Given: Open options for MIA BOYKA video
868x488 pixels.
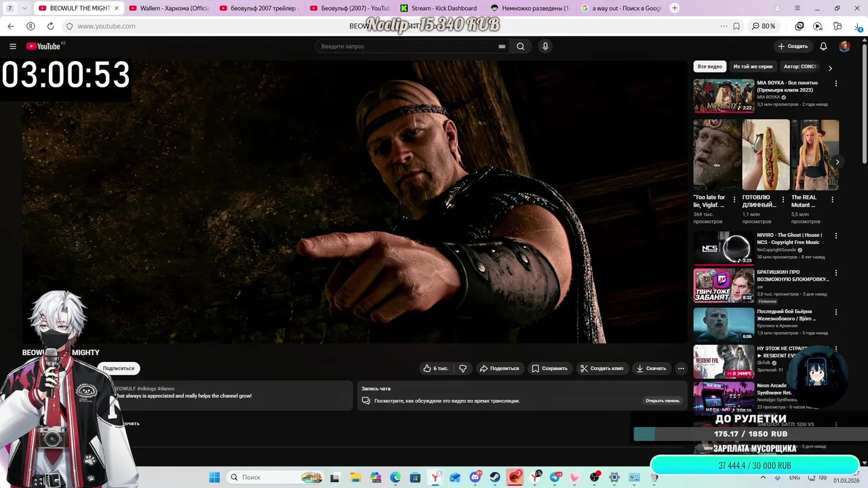Looking at the screenshot, I should (835, 83).
